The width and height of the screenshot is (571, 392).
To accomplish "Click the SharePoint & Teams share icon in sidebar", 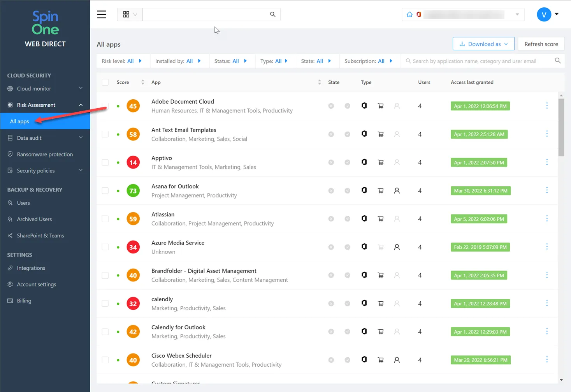I will [x=10, y=236].
